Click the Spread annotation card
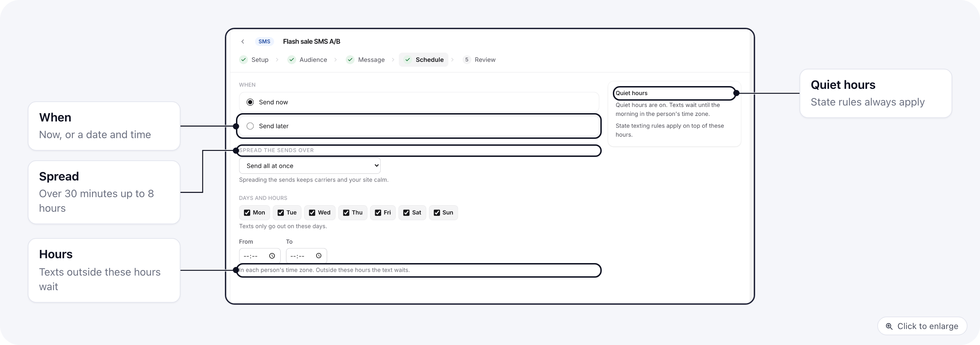Screen dimensions: 980x345 [104, 192]
